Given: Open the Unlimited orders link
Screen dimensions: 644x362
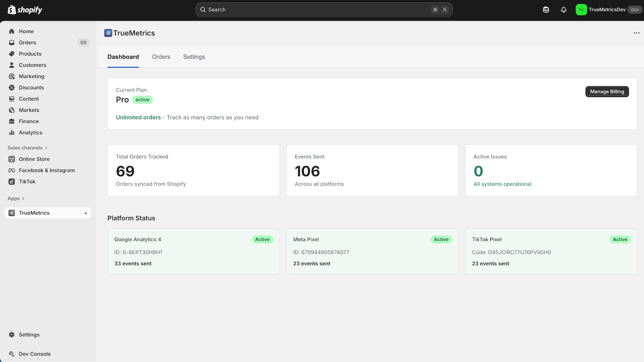Looking at the screenshot, I should coord(138,117).
